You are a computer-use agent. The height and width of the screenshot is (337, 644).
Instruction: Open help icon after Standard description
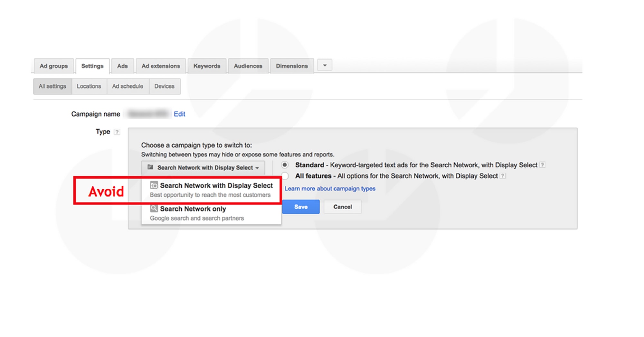(x=542, y=165)
